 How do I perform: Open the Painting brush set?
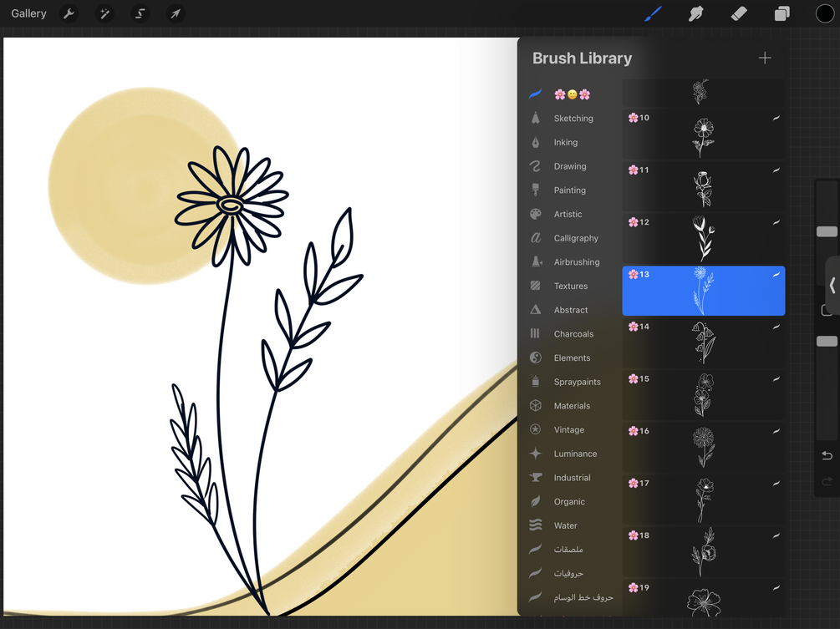[571, 190]
